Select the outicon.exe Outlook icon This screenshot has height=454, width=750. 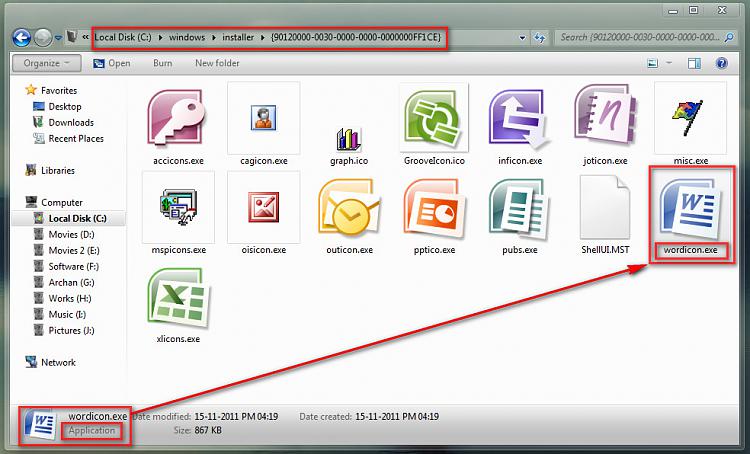coord(349,207)
